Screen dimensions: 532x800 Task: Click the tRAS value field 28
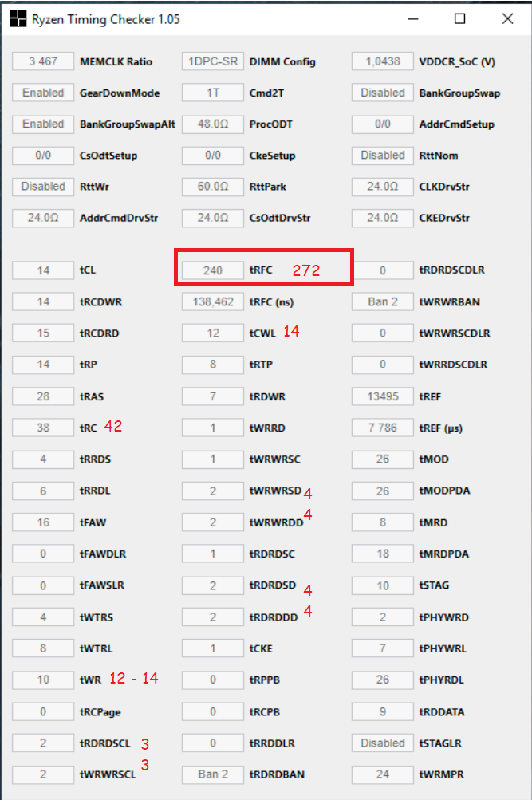click(43, 396)
